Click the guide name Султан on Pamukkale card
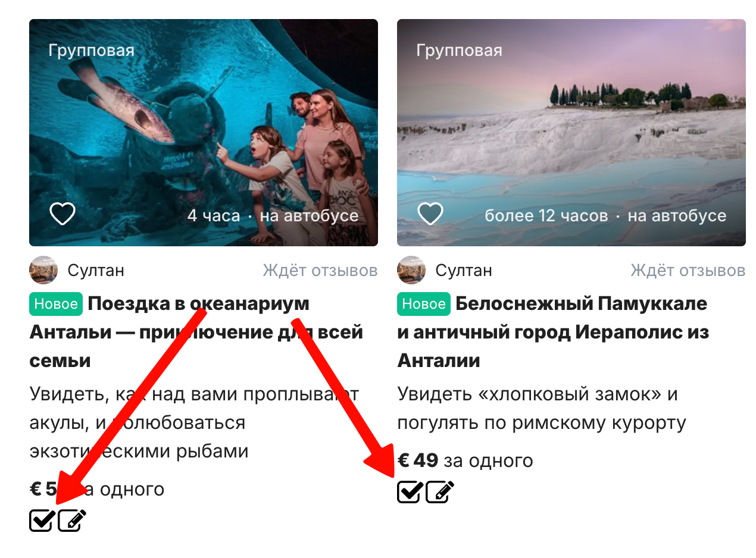This screenshot has width=756, height=558. tap(464, 271)
